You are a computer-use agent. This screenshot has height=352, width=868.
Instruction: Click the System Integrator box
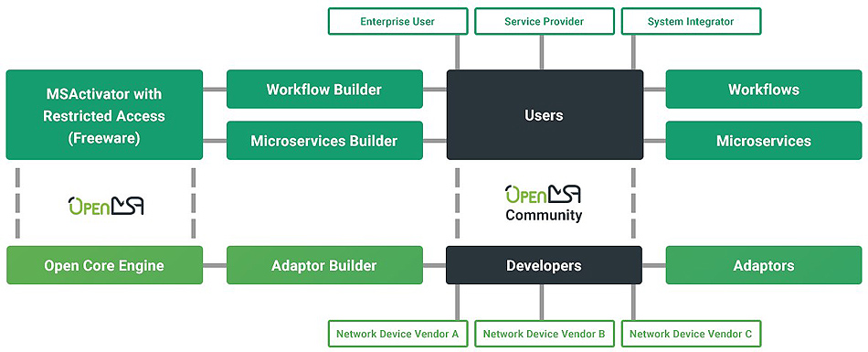[x=691, y=22]
